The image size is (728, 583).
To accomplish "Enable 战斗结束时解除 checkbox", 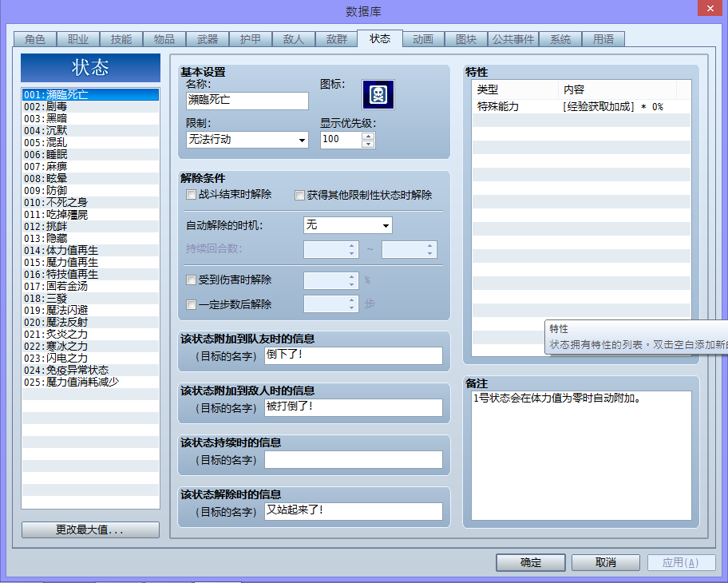I will tap(191, 195).
